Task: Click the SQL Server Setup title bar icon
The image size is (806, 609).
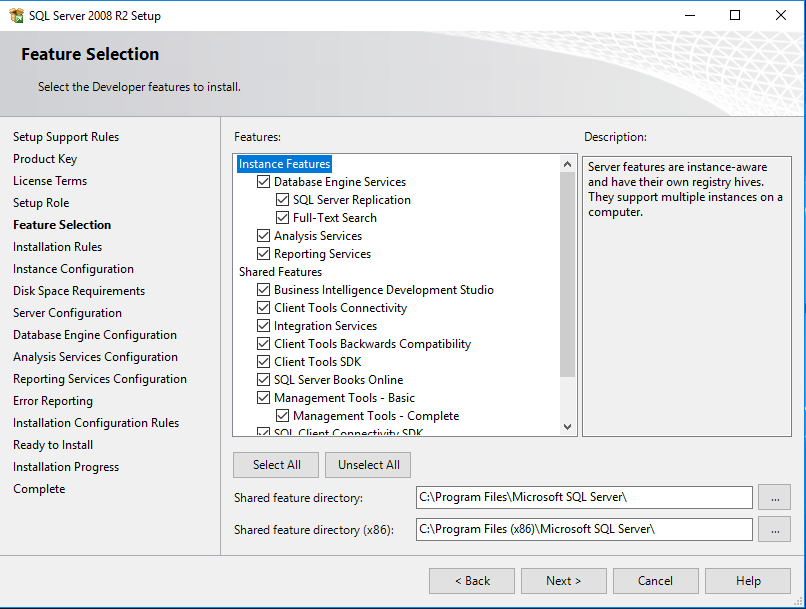Action: click(x=16, y=15)
